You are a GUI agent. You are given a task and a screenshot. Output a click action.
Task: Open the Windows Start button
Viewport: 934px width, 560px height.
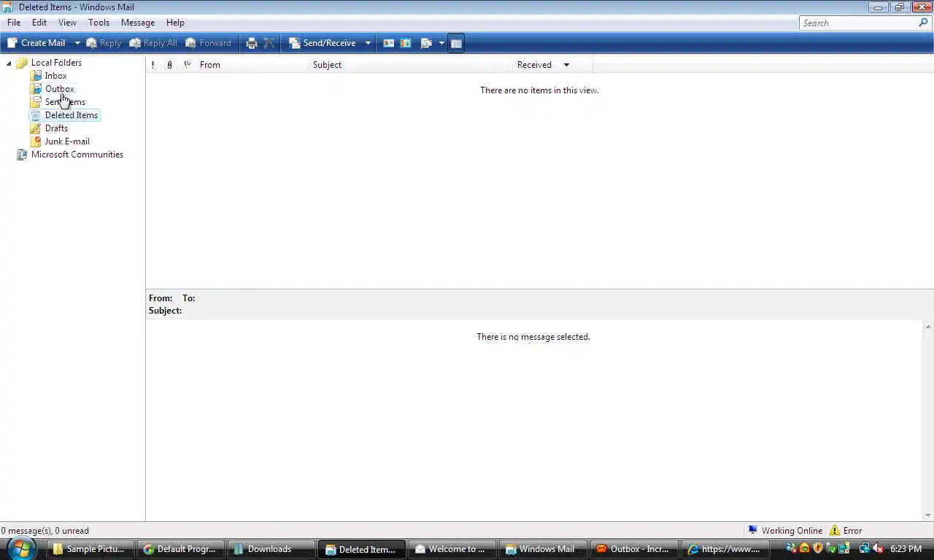coord(21,548)
